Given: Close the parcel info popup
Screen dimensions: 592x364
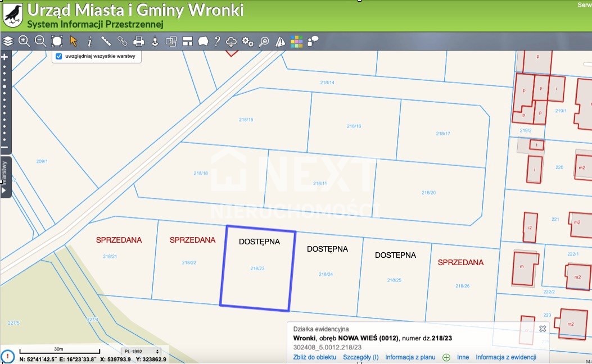Looking at the screenshot, I should coord(543,329).
